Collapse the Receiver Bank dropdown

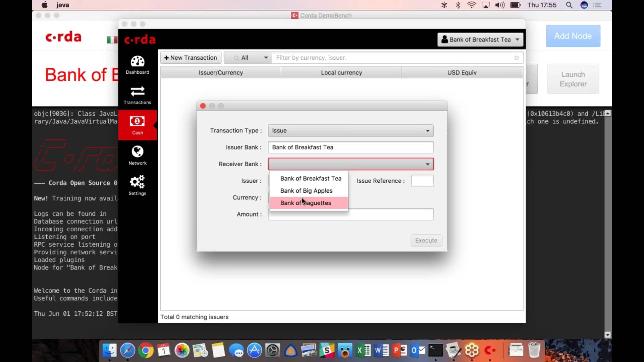(351, 164)
